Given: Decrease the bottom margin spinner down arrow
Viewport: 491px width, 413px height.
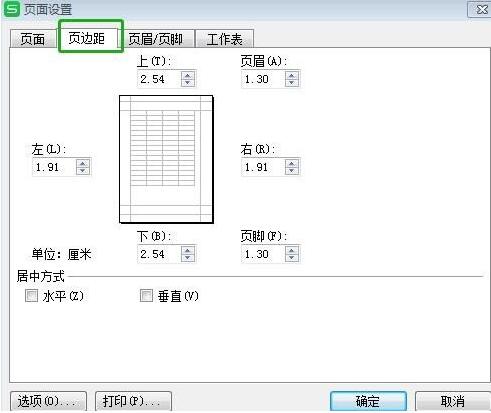Looking at the screenshot, I should (188, 258).
